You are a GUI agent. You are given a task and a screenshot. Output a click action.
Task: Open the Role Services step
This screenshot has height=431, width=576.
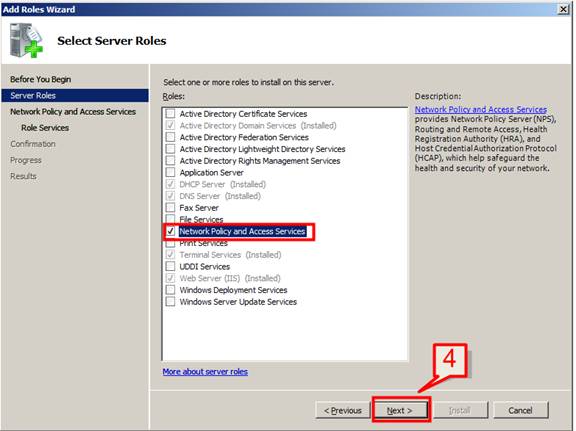click(x=45, y=128)
